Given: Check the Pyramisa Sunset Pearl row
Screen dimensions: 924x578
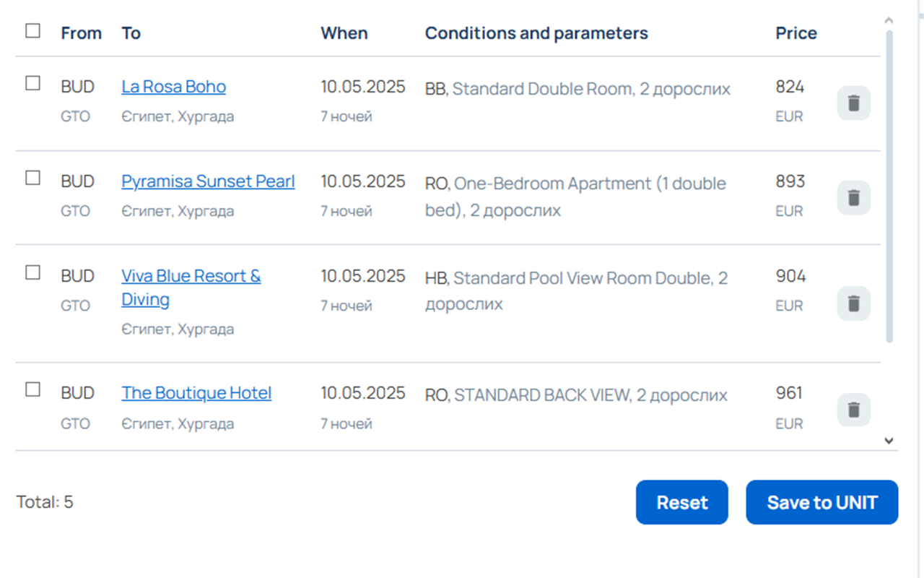Looking at the screenshot, I should click(x=32, y=178).
